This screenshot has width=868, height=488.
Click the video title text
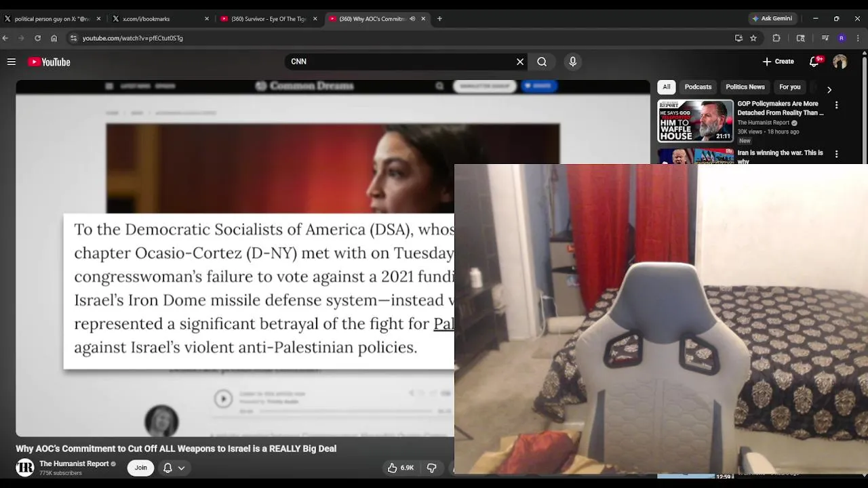(x=176, y=449)
